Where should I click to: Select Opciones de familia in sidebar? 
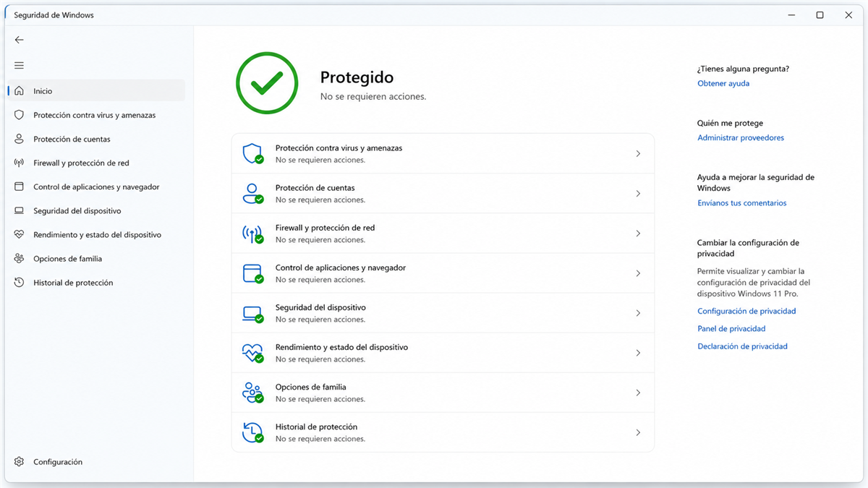coord(96,258)
